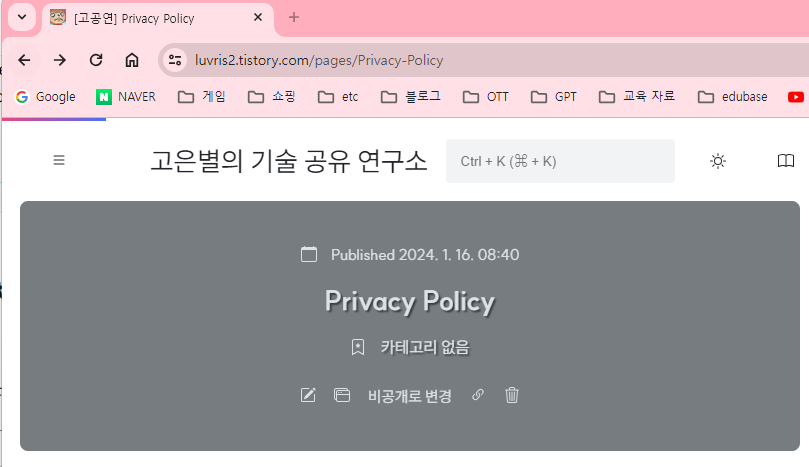Expand the GPT bookmark folder
The image size is (809, 467).
click(554, 97)
